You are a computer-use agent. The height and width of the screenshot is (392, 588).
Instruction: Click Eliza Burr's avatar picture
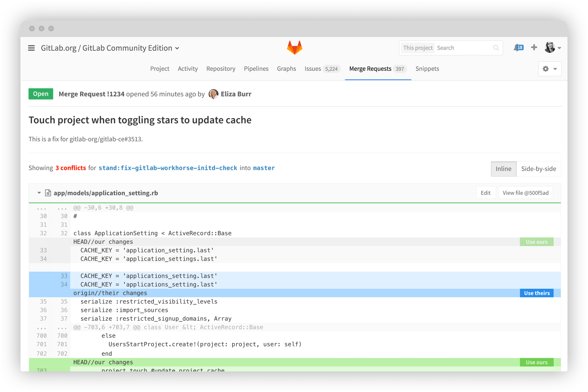pyautogui.click(x=213, y=94)
